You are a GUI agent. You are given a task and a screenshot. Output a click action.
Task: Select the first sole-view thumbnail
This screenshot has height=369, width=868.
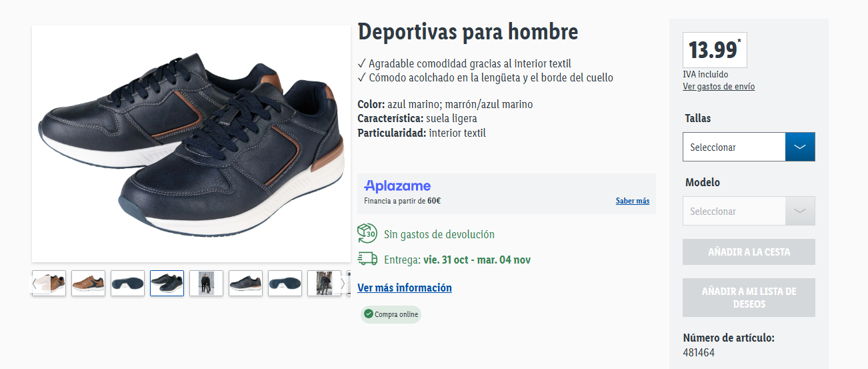point(127,284)
